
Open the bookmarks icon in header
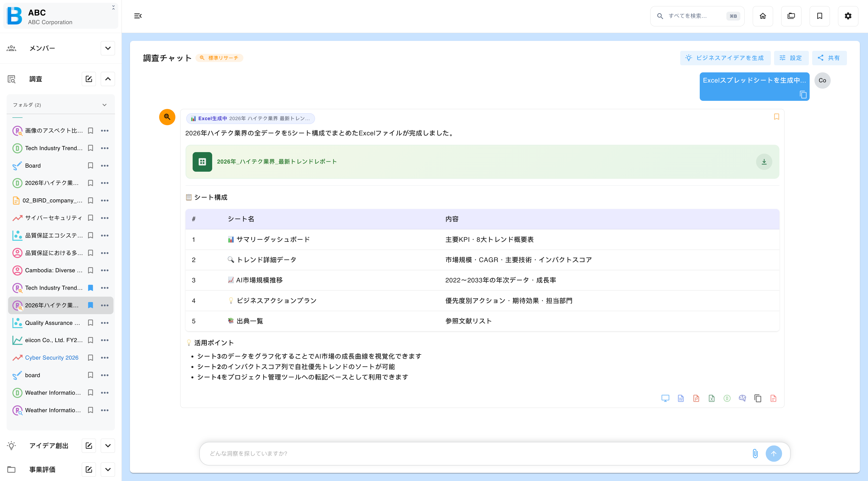coord(820,16)
